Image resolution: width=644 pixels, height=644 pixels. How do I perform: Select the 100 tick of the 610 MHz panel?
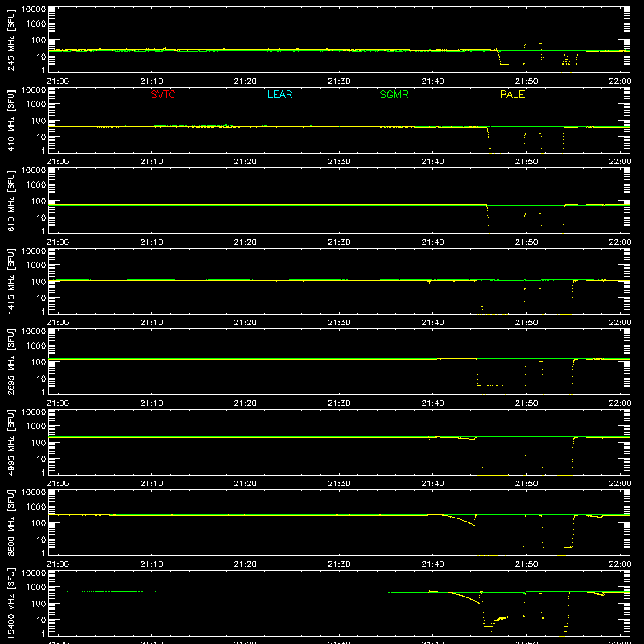39,201
